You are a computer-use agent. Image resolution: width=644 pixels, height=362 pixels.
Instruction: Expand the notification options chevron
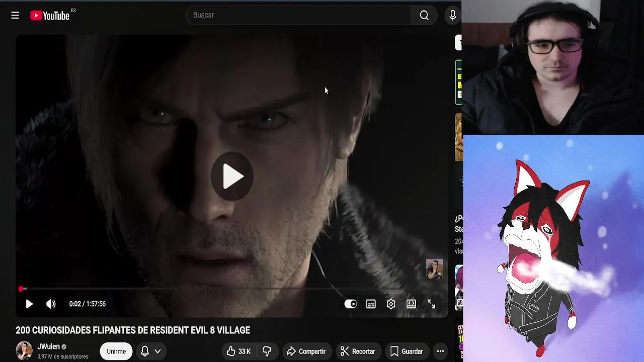coord(157,351)
